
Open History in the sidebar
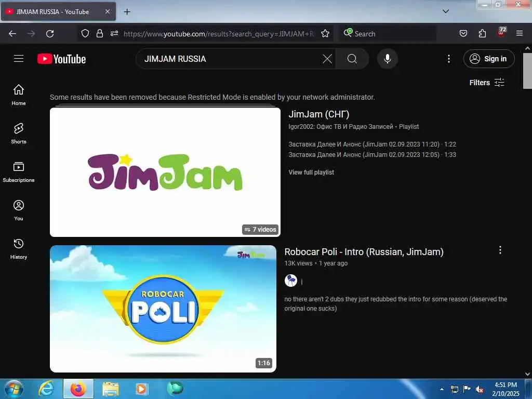pyautogui.click(x=19, y=249)
